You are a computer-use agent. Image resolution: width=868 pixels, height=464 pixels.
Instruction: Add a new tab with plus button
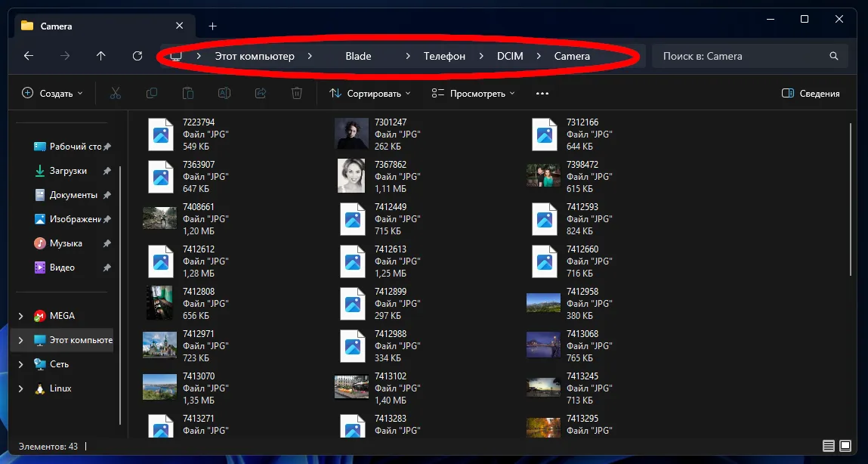212,26
